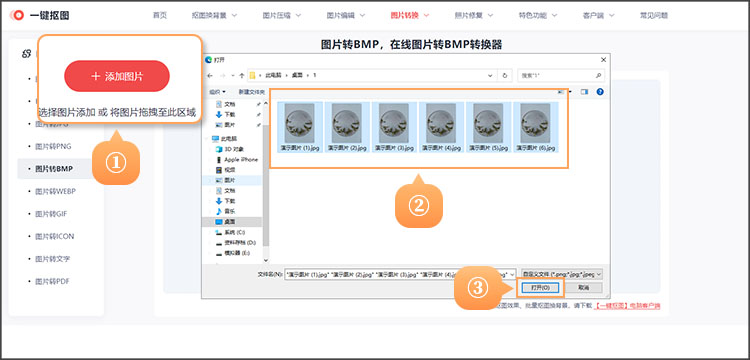
Task: Select thumbnail 演示图片 (1).jpg
Action: click(300, 127)
